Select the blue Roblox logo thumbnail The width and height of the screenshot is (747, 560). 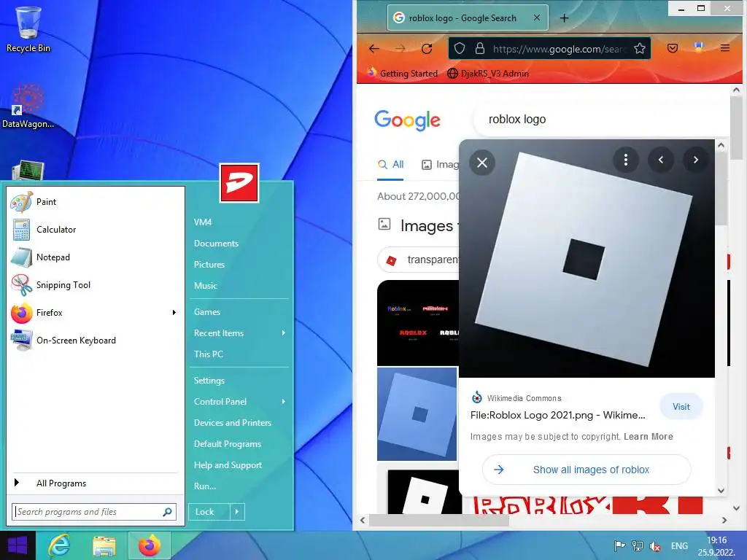point(417,414)
